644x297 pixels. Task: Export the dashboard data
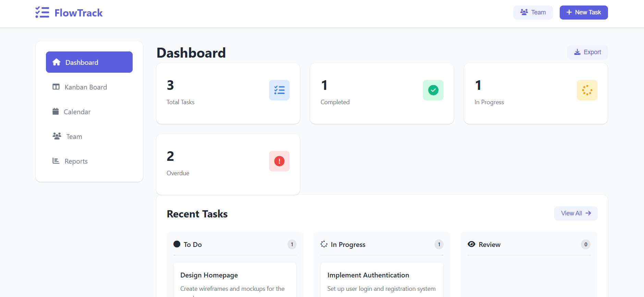[x=587, y=52]
